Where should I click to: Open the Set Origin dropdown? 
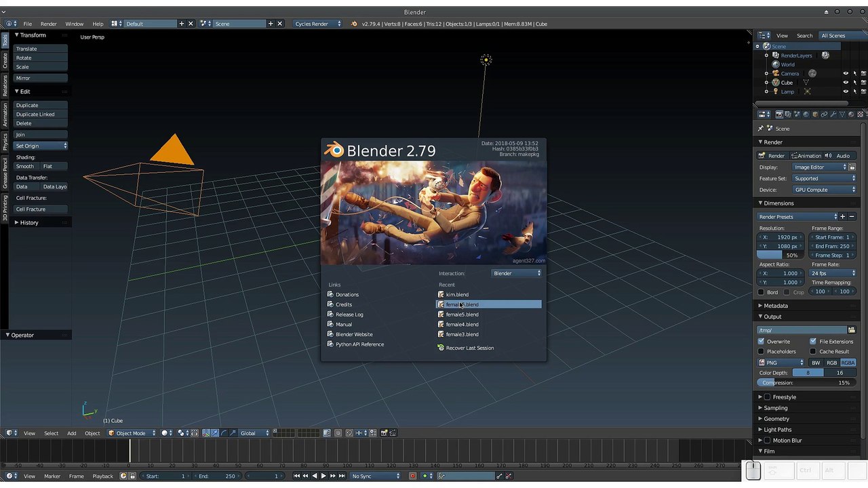point(41,146)
